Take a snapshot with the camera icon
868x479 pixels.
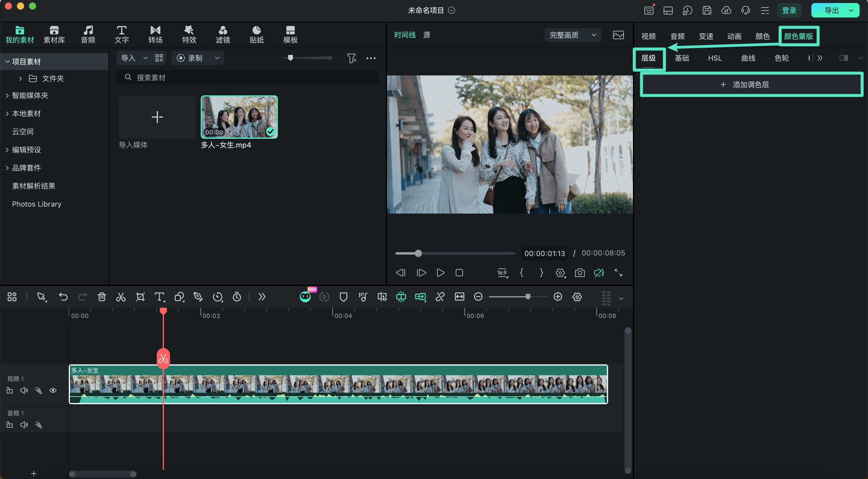click(580, 273)
